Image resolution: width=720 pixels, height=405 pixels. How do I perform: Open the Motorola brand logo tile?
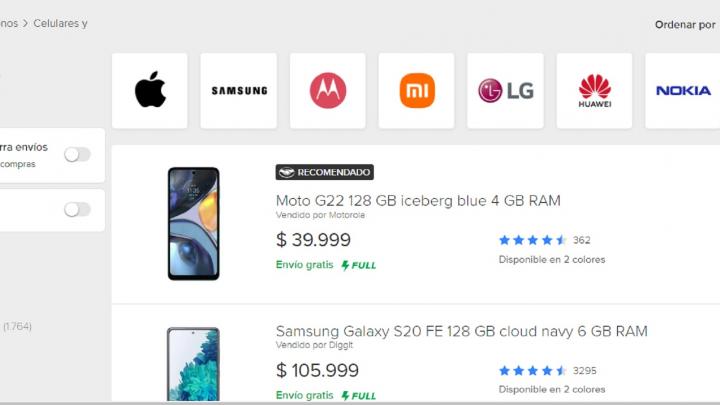[x=328, y=90]
